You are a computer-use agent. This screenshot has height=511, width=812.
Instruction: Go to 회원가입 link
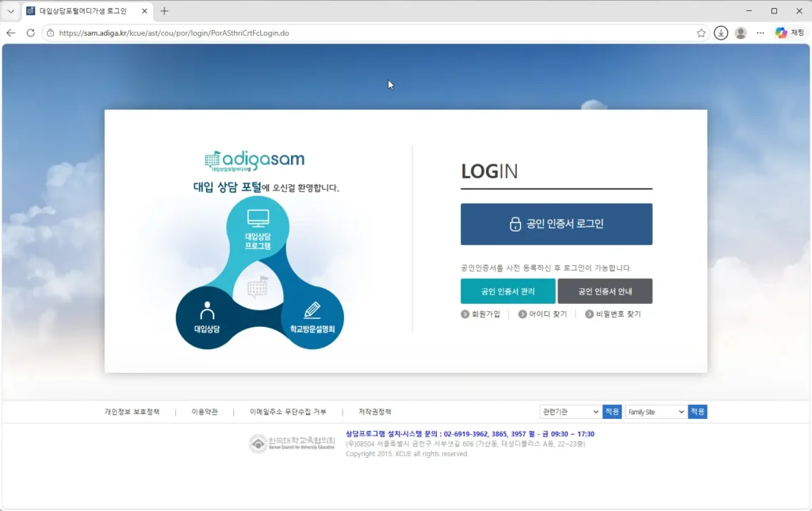[x=481, y=314]
